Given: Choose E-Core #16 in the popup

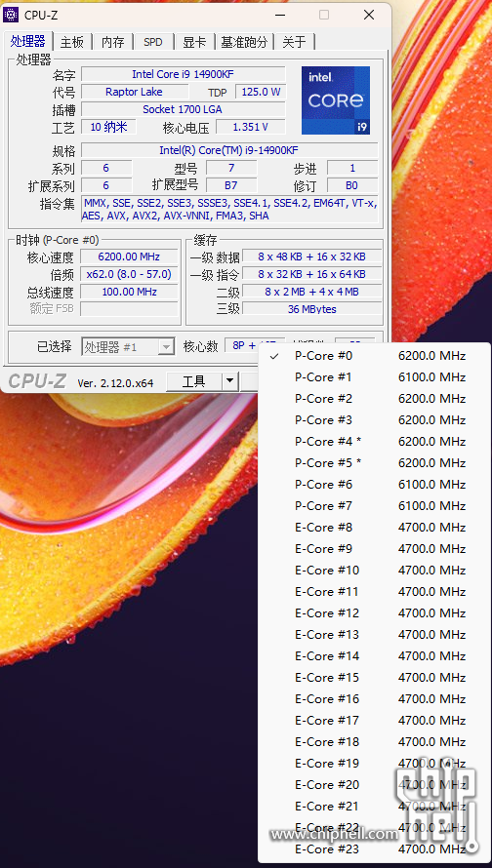Looking at the screenshot, I should pos(375,698).
